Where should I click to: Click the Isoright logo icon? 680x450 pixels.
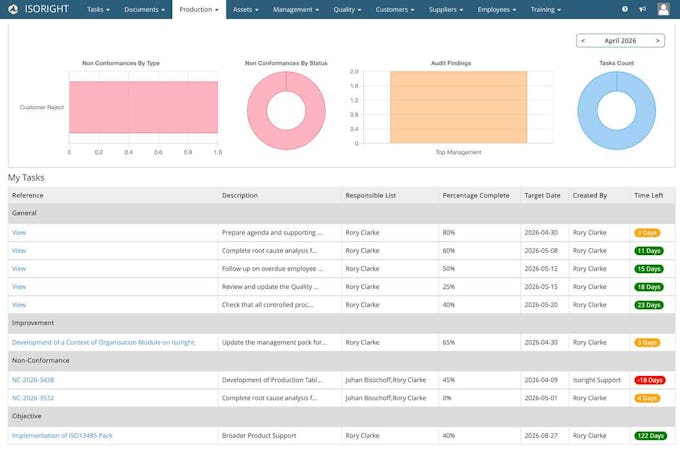coord(13,9)
